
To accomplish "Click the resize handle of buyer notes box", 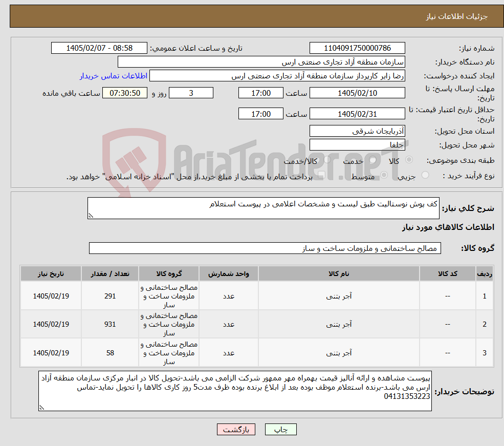I will pos(42,408).
